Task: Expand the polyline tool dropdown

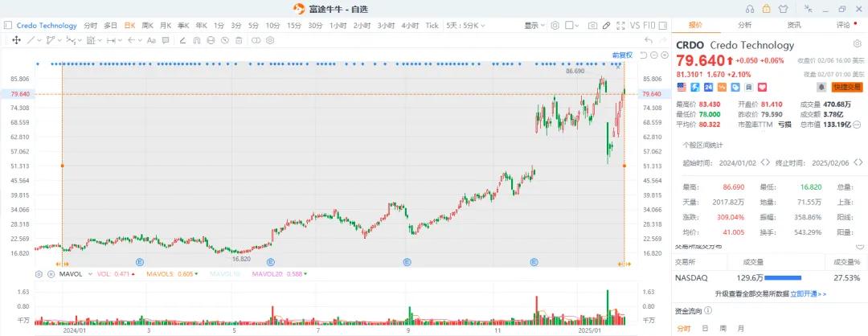Action: [60, 40]
